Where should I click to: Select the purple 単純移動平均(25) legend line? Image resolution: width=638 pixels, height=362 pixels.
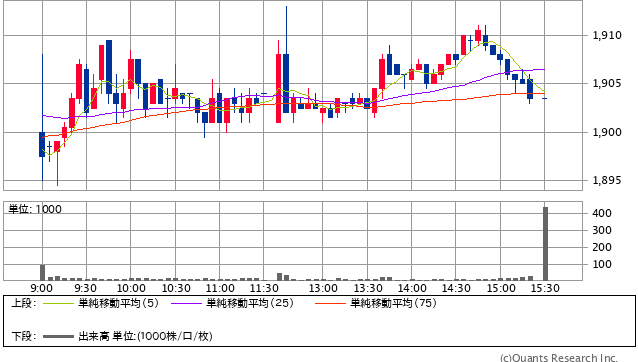click(186, 303)
